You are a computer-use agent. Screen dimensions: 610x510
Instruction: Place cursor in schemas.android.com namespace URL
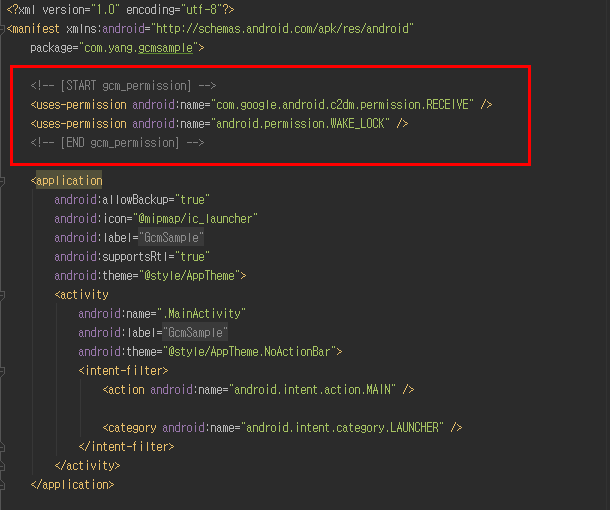[284, 29]
